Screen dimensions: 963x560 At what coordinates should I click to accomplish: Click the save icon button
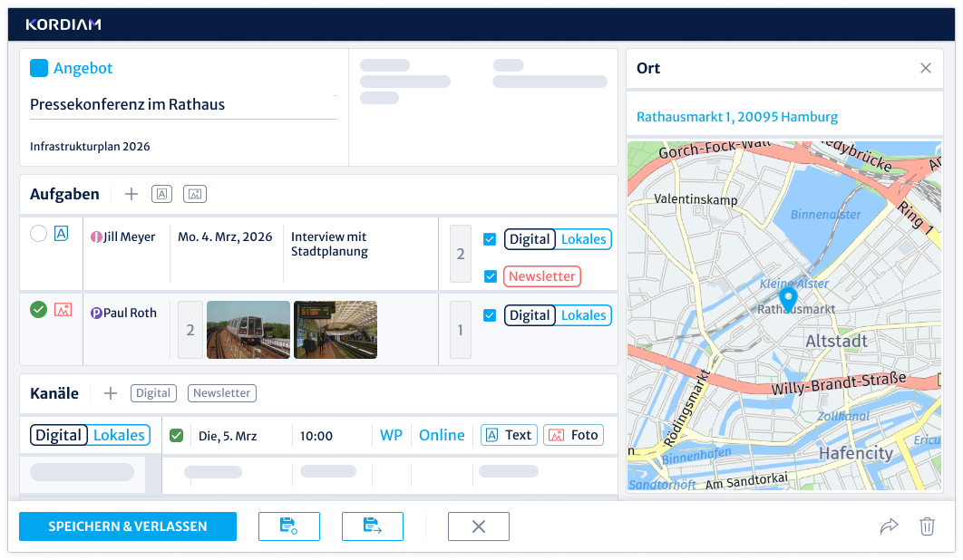tap(289, 526)
